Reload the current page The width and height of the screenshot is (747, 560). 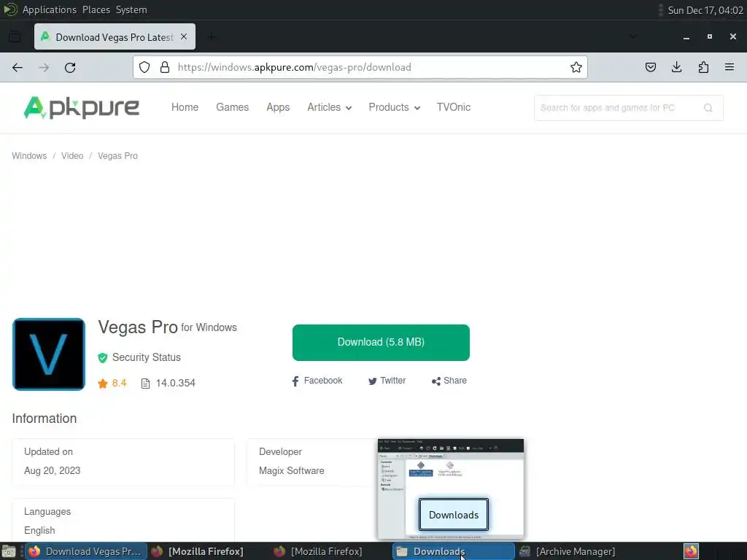pyautogui.click(x=70, y=68)
